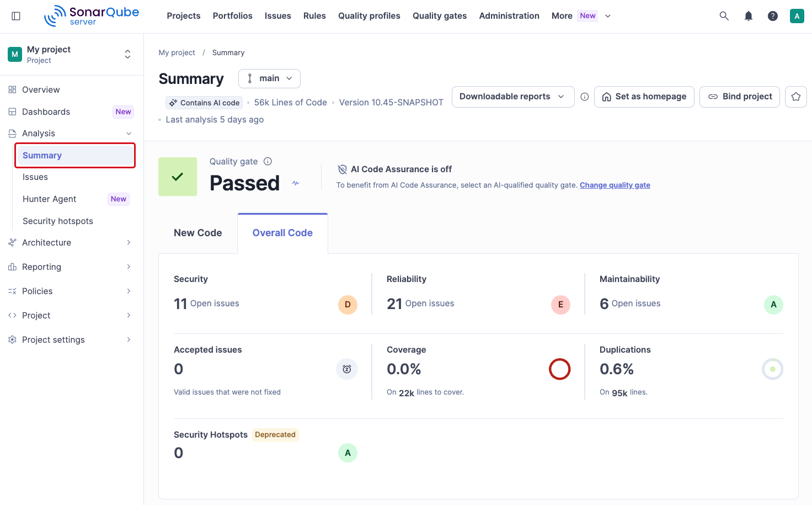The image size is (812, 505).
Task: Click the activity pulse icon beside Passed
Action: click(x=296, y=183)
